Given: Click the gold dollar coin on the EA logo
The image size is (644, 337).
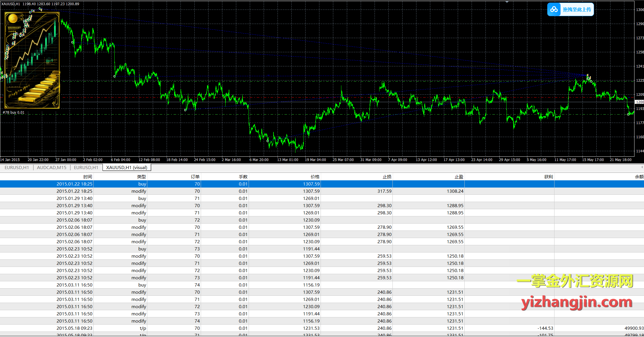Looking at the screenshot, I should 13,19.
